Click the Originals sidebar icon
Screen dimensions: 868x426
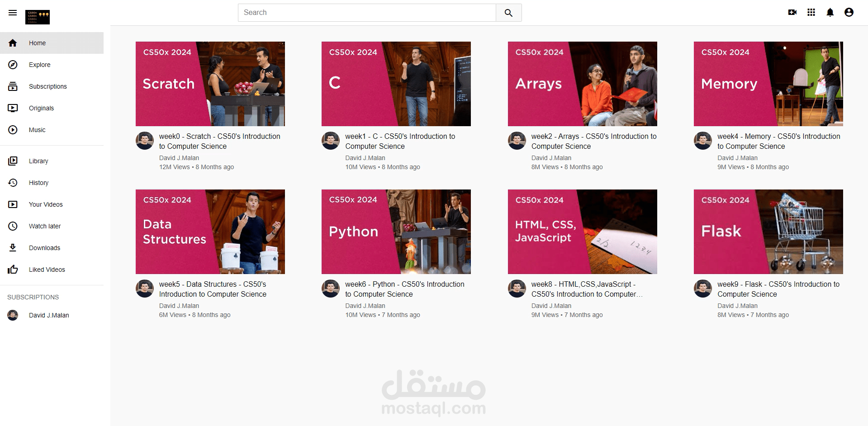13,108
